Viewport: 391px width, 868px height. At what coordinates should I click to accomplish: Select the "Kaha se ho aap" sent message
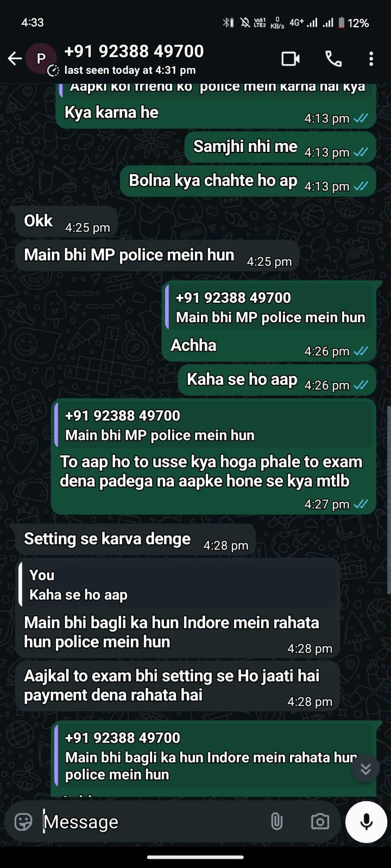(277, 380)
